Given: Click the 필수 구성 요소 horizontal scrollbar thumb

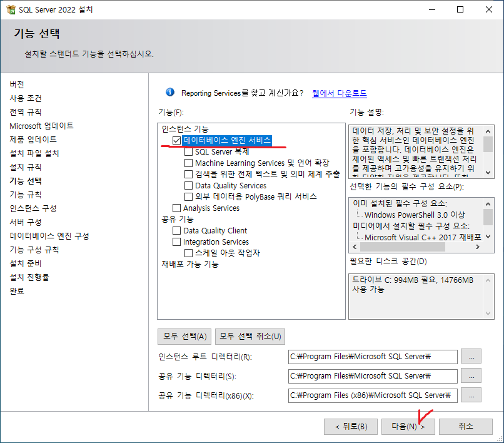Looking at the screenshot, I should click(403, 247).
